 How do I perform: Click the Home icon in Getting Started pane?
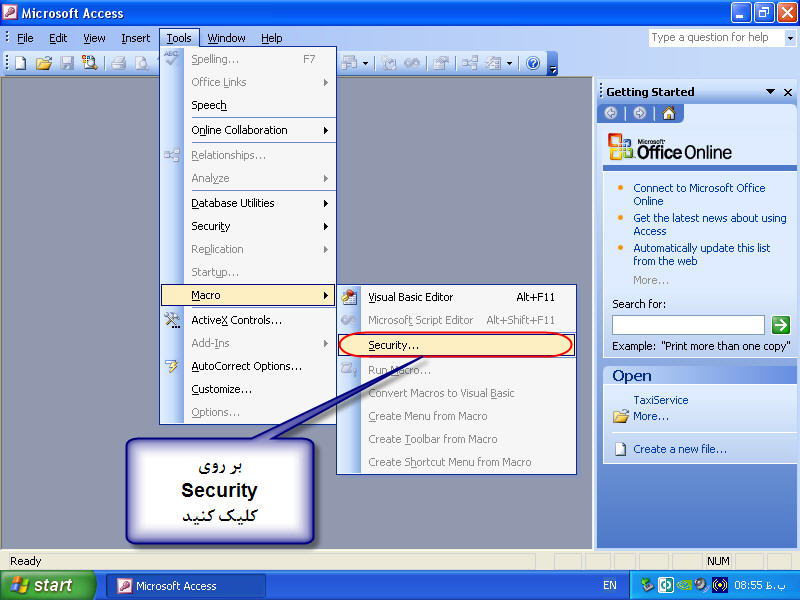point(668,113)
